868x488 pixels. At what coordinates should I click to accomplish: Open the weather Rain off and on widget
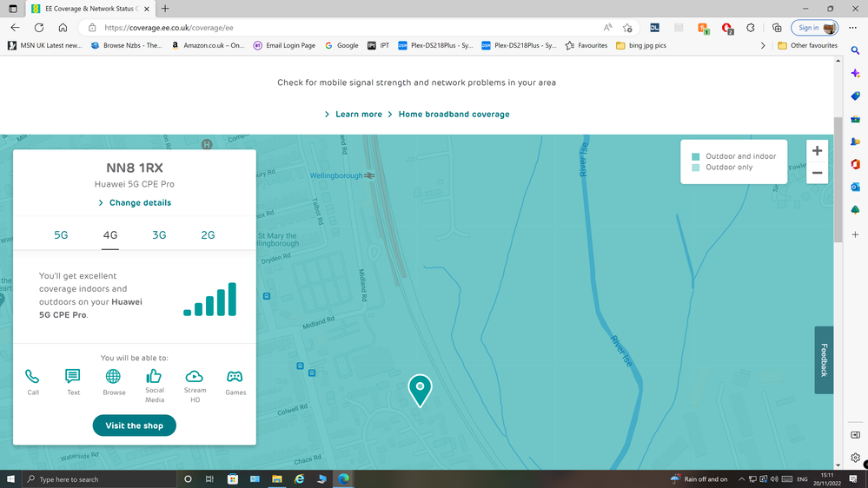click(699, 479)
